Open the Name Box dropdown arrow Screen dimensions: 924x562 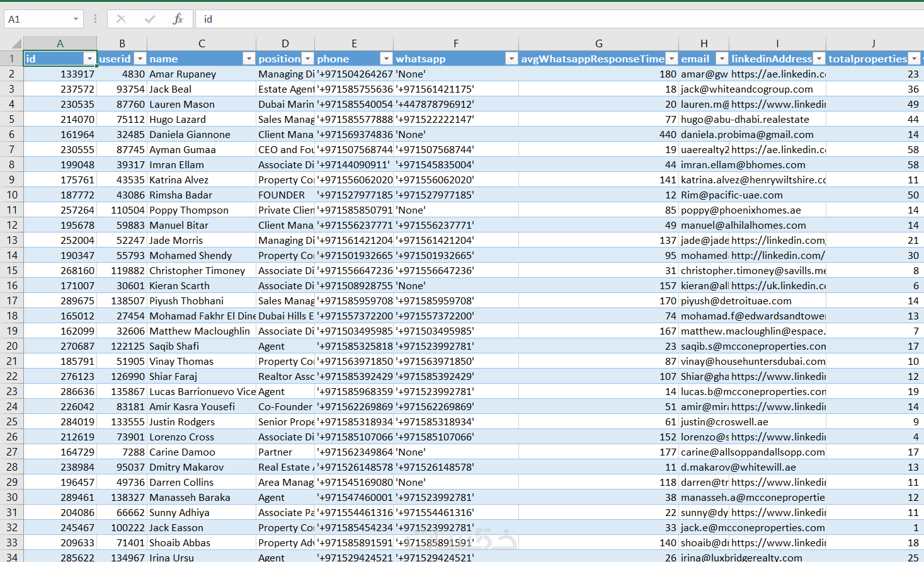pos(76,20)
